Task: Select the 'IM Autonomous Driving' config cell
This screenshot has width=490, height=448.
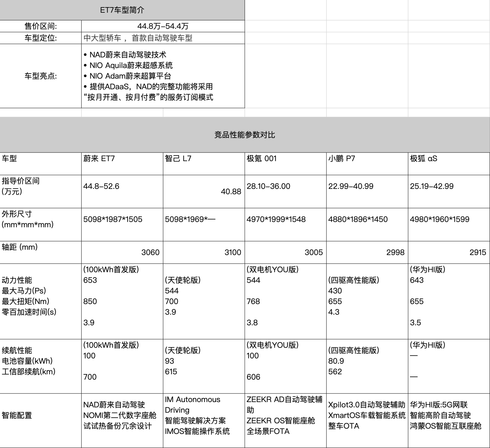Action: point(204,420)
